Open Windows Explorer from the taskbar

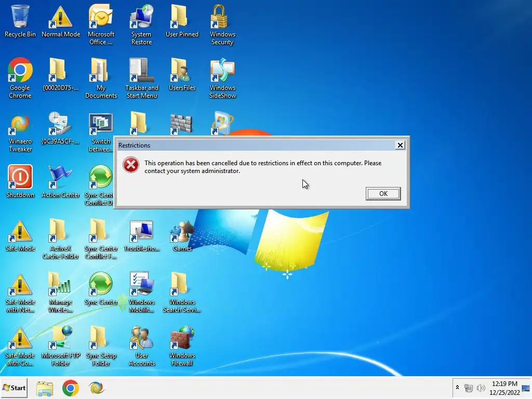point(45,388)
